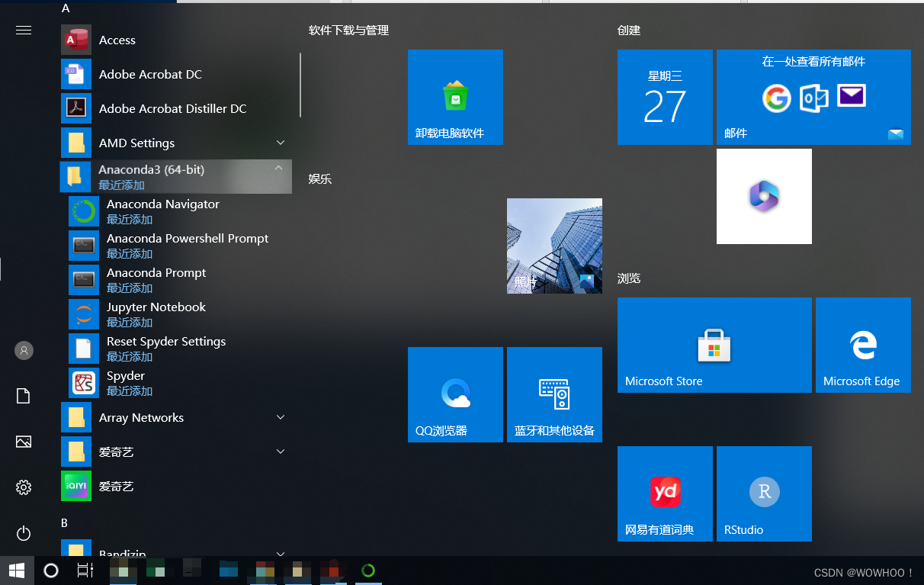Open Cortana circle on taskbar
Viewport: 924px width, 585px height.
coord(51,571)
